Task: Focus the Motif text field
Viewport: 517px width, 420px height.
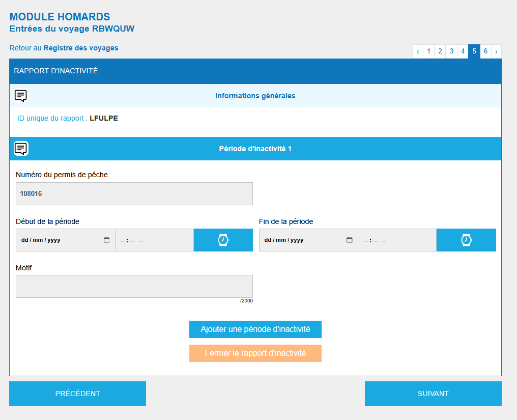Action: pos(134,286)
